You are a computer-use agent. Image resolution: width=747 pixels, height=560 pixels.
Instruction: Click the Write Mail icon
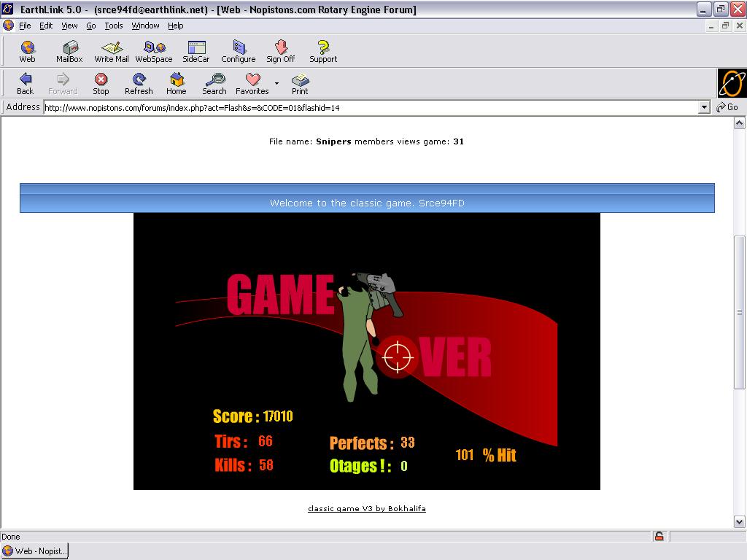(x=112, y=51)
